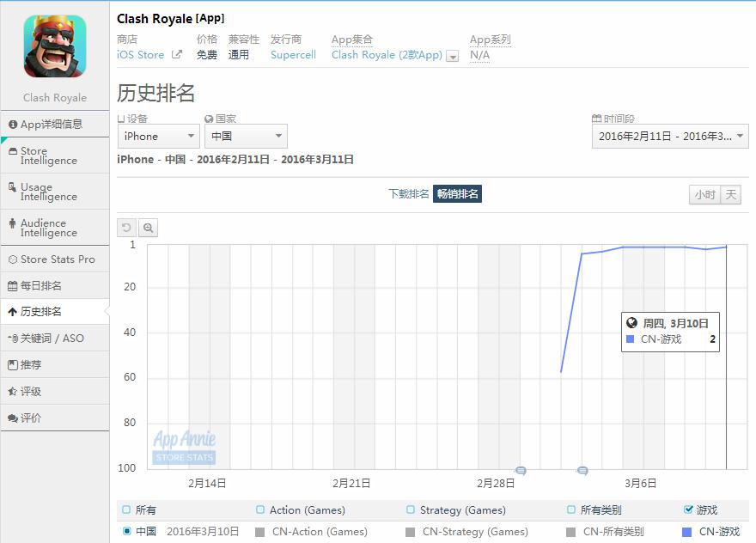Enable the 所有类别 checkbox
Image resolution: width=756 pixels, height=543 pixels.
(572, 509)
